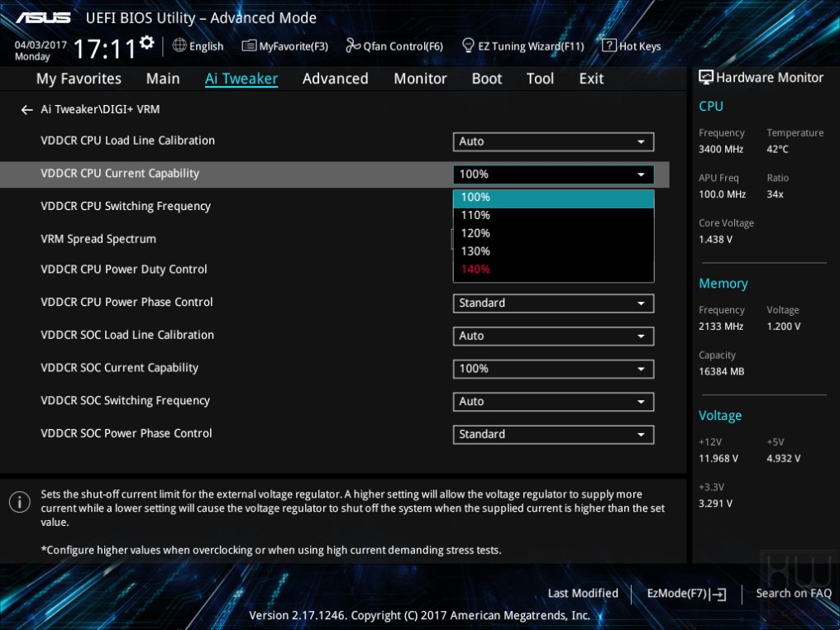Open VDDCR SOC Current Capability dropdown
840x630 pixels.
coord(553,369)
